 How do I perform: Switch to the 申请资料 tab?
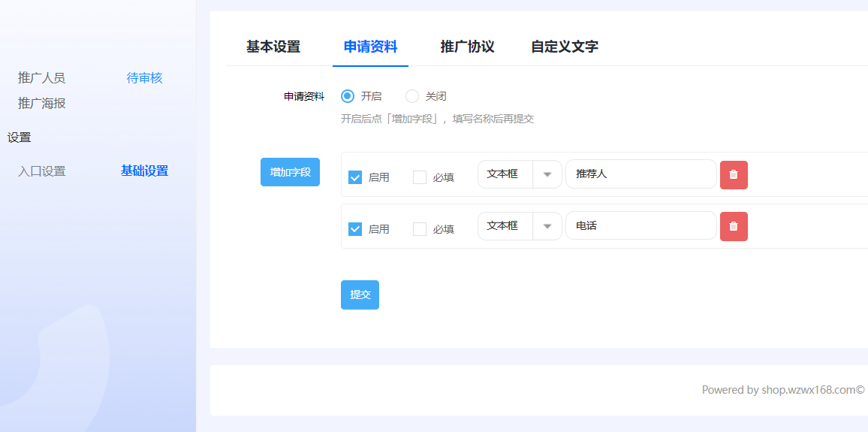pos(370,47)
